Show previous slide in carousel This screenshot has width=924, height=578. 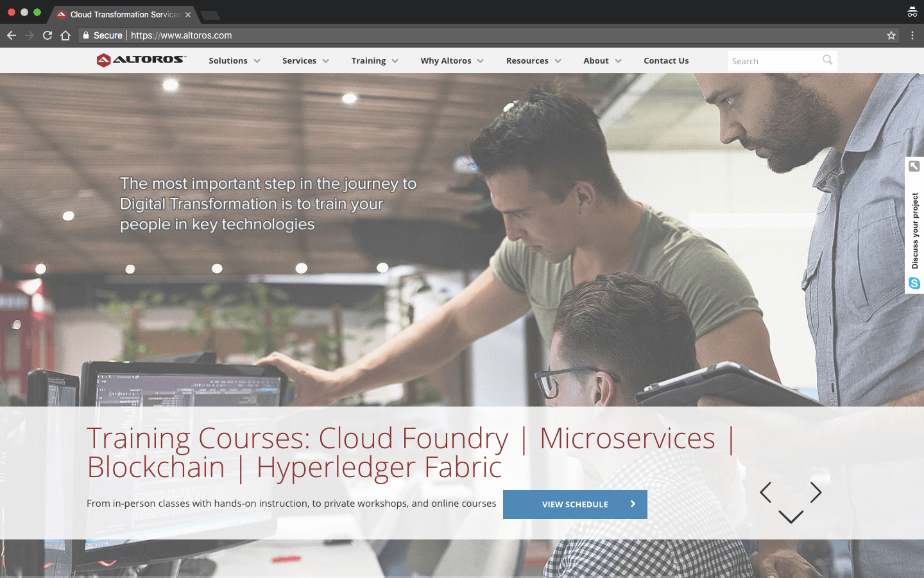click(x=766, y=493)
